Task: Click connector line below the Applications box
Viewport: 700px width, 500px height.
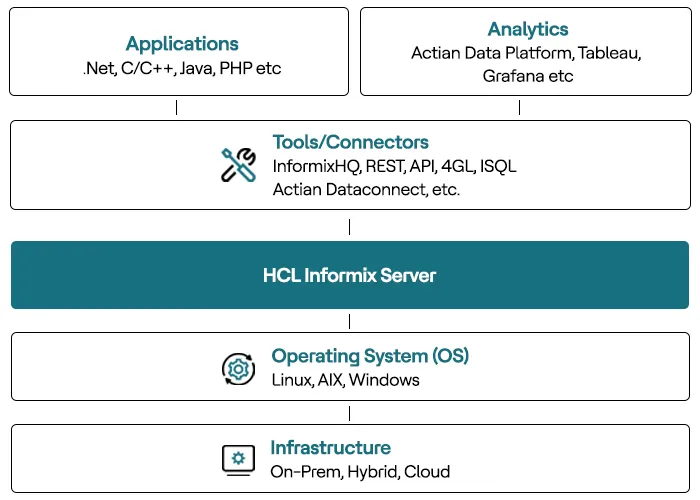Action: pyautogui.click(x=176, y=108)
